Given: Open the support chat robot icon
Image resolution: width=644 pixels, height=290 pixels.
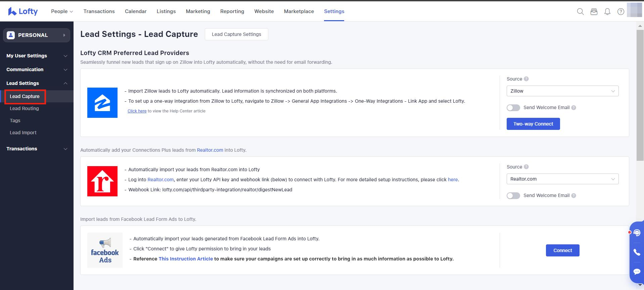Looking at the screenshot, I should (x=637, y=233).
